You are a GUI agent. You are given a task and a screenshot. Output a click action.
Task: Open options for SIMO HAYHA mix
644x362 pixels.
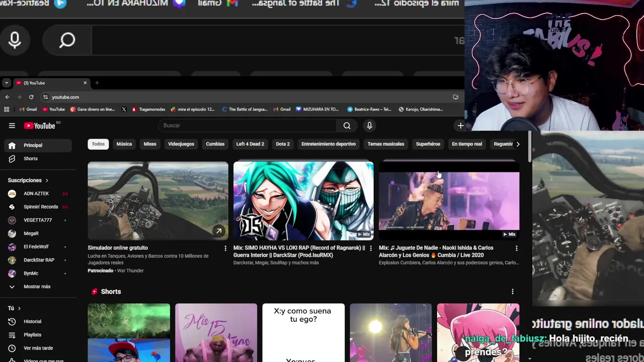point(371,248)
